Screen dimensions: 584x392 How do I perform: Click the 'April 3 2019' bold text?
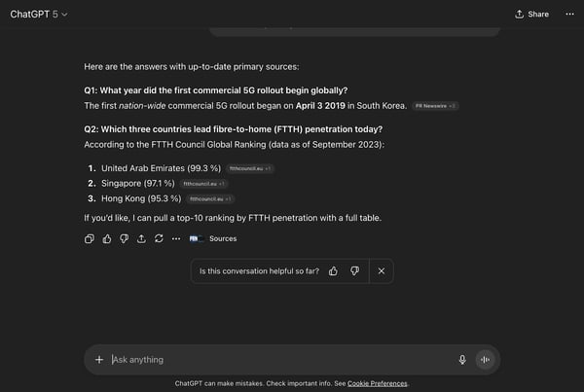320,106
